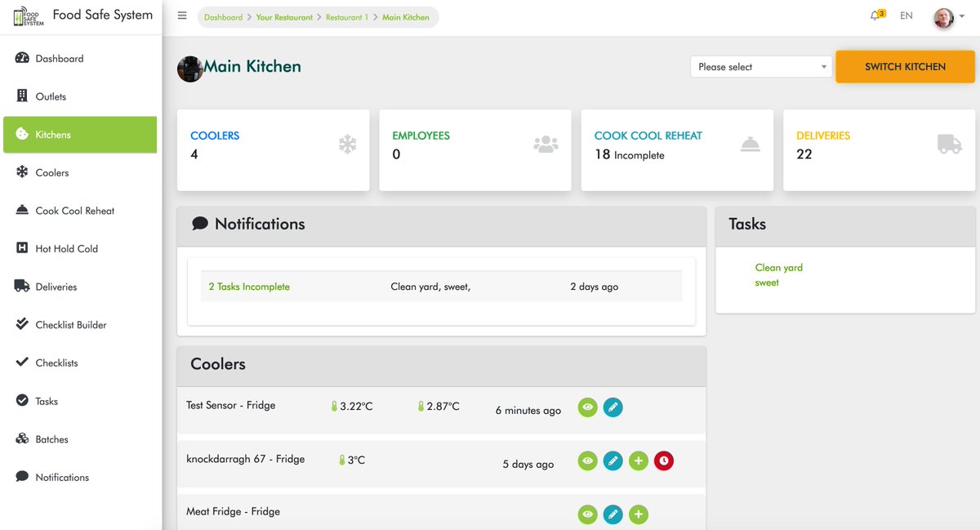Click the 5 days ago timestamp
The width and height of the screenshot is (980, 530).
tap(528, 464)
